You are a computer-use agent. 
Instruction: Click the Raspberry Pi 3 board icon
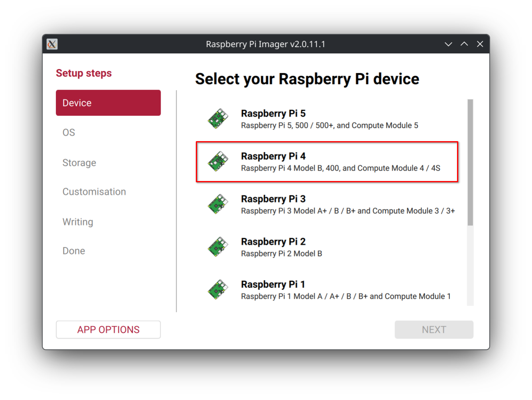[x=218, y=204]
